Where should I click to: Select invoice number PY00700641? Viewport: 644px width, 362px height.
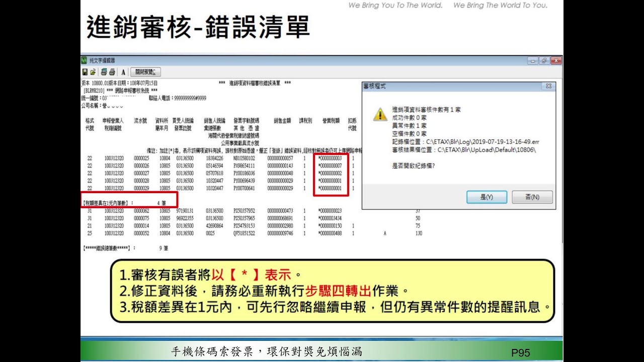[x=244, y=189]
